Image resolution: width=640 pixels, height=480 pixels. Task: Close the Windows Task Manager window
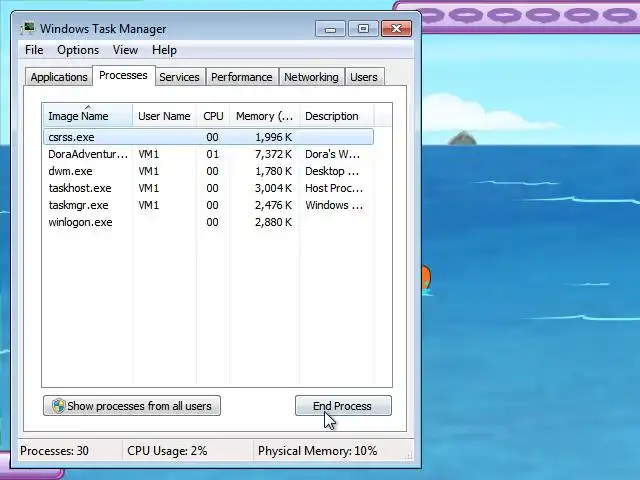click(x=396, y=29)
